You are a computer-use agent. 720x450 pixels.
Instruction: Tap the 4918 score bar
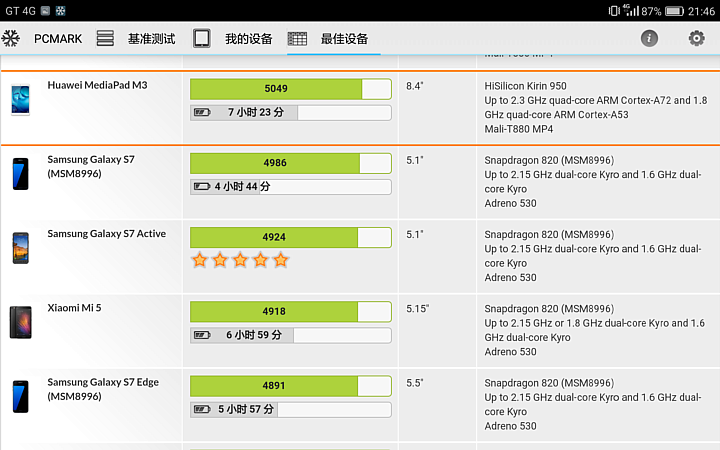click(x=291, y=312)
